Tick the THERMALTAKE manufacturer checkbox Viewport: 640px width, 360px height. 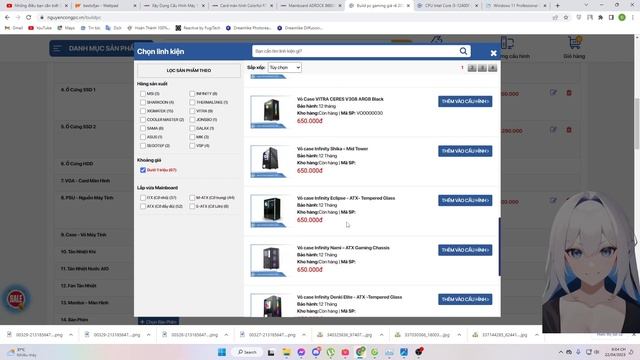192,102
